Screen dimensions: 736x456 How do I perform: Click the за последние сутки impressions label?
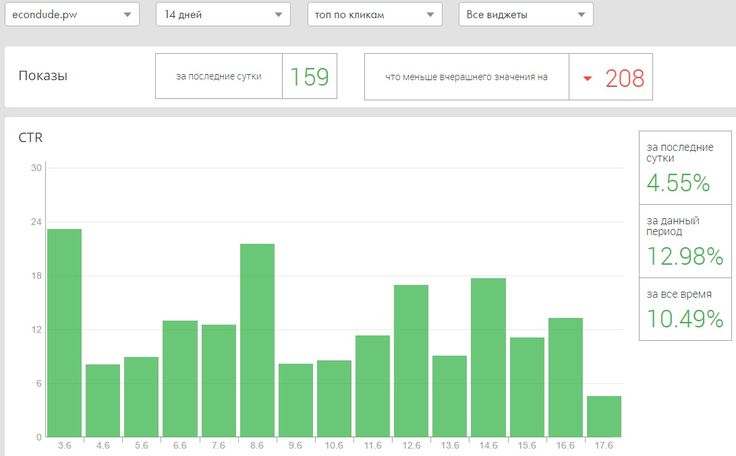click(219, 77)
